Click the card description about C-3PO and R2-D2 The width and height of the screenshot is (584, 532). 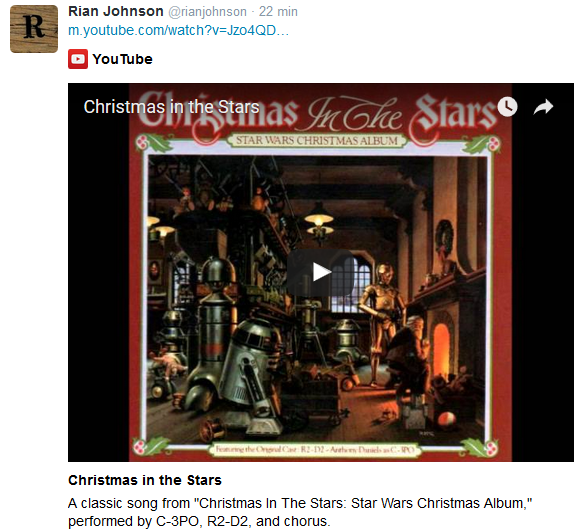(300, 512)
